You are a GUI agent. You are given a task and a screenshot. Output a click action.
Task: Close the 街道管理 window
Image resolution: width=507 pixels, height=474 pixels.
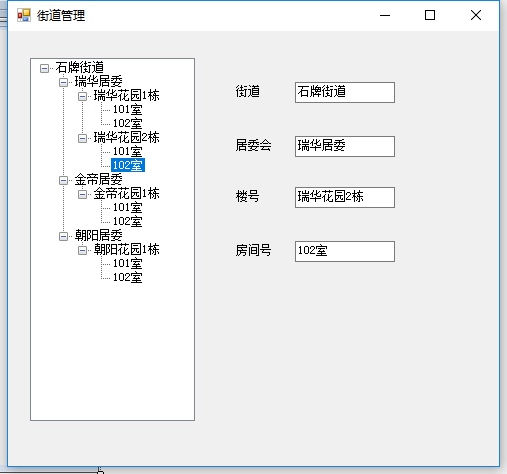click(476, 15)
